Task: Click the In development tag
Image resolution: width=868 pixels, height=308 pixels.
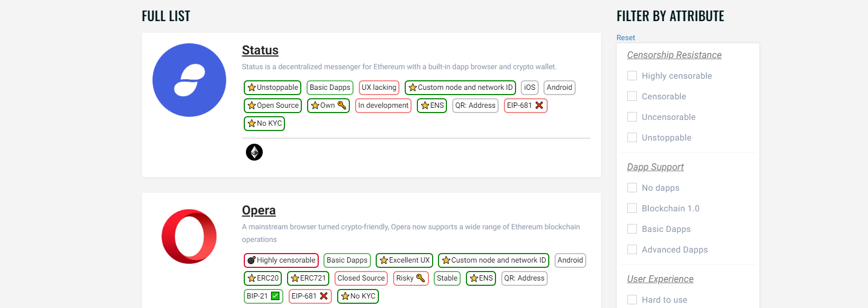Action: click(383, 105)
